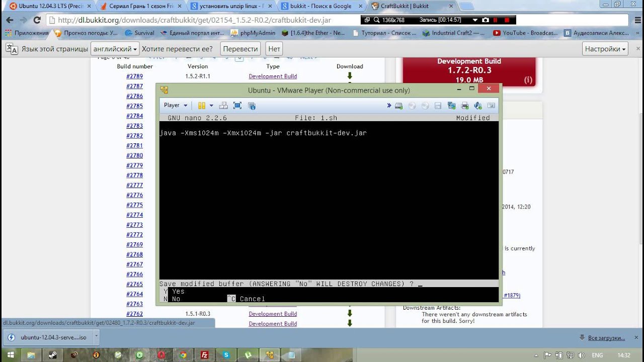Stop the screen recording with red square
Image resolution: width=644 pixels, height=362 pixels.
point(507,20)
